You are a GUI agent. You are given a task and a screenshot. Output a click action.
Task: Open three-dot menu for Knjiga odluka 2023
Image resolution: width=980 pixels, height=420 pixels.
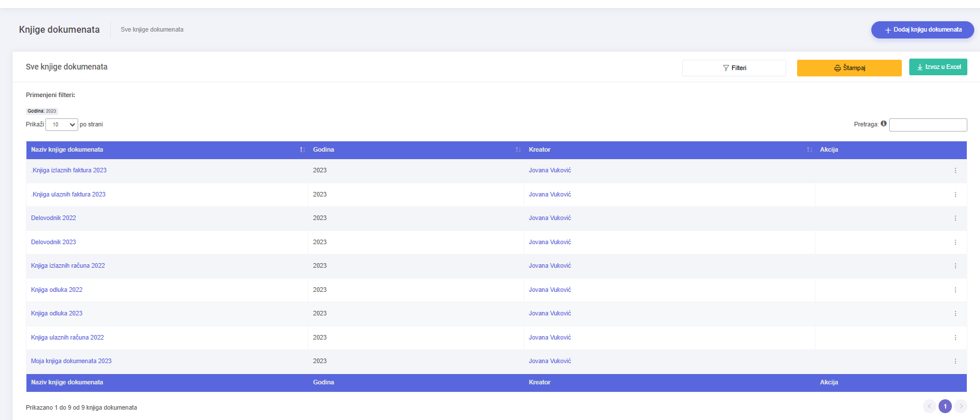(x=955, y=314)
